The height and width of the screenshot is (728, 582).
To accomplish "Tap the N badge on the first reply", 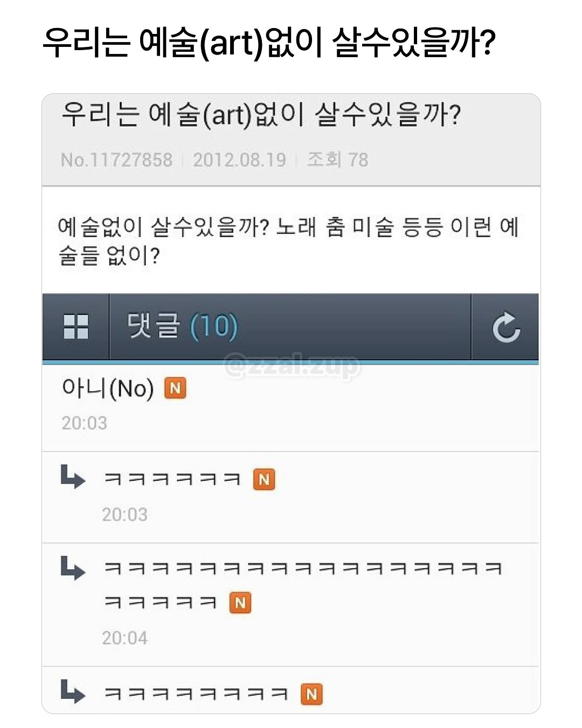I will [265, 479].
